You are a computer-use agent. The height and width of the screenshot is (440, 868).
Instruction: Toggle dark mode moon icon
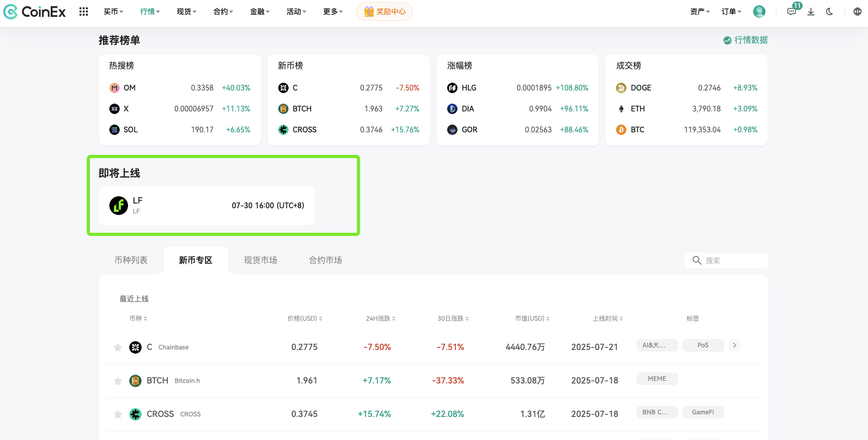tap(829, 12)
